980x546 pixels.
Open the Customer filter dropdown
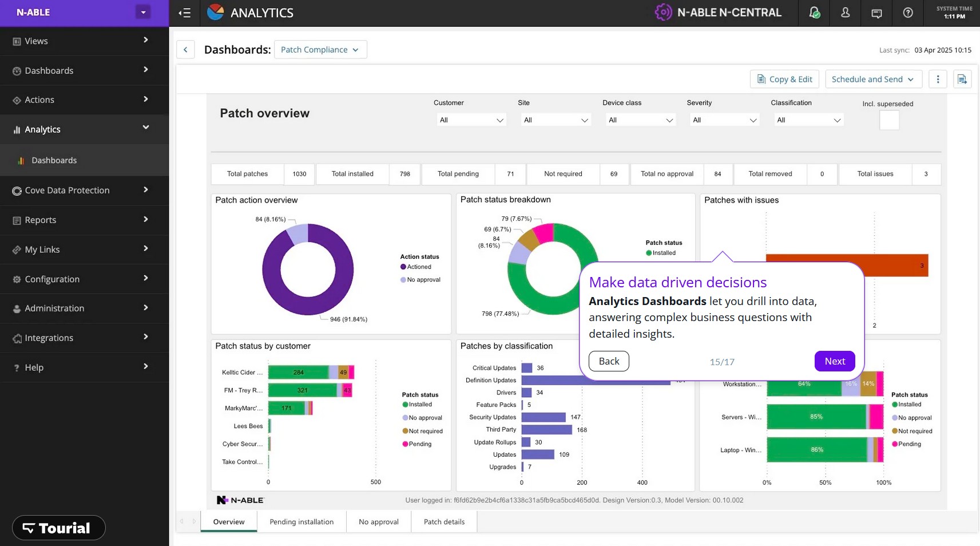(x=470, y=120)
